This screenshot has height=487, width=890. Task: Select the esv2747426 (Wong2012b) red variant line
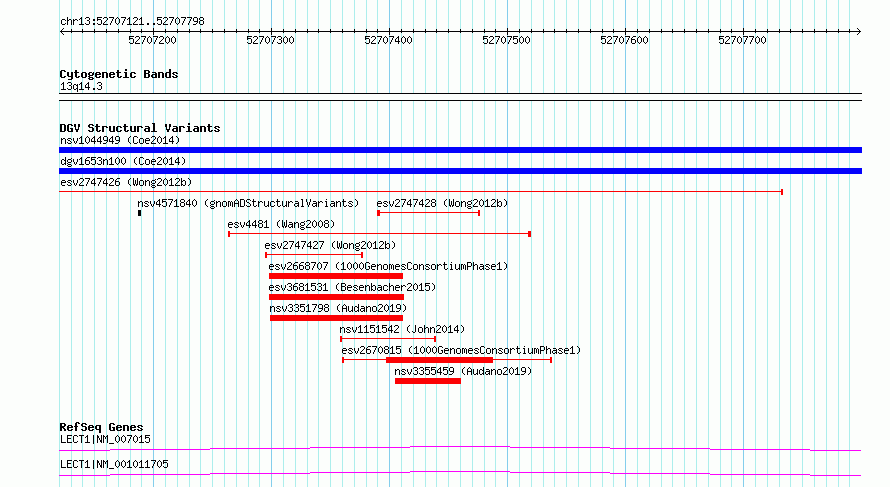point(421,192)
